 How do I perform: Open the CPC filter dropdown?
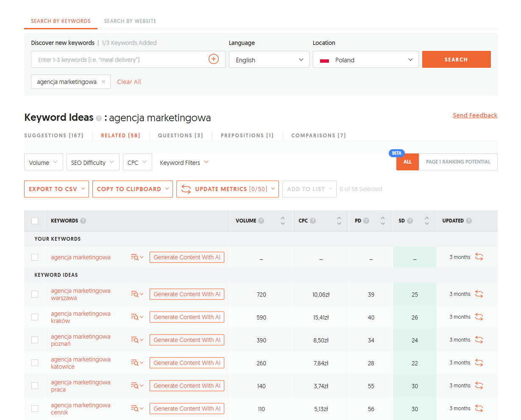tap(137, 162)
